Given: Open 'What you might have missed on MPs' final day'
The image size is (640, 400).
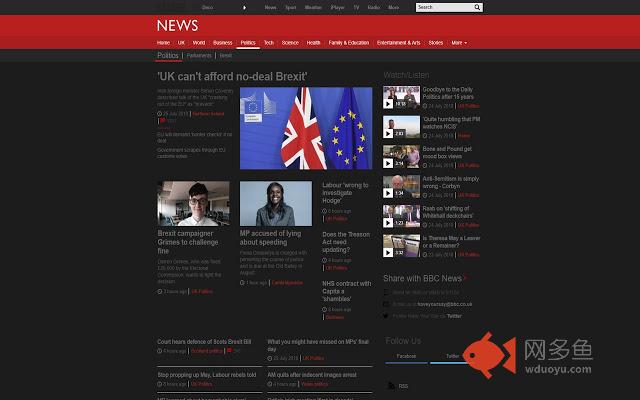Looking at the screenshot, I should pyautogui.click(x=318, y=345).
